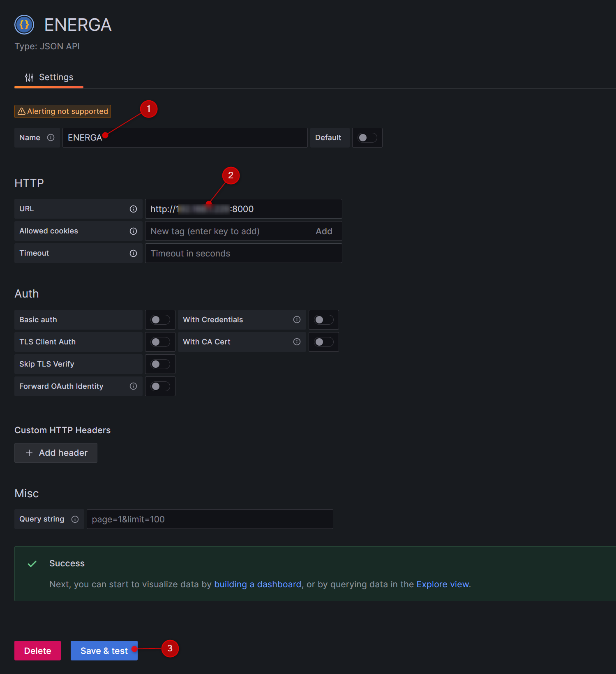Open the building a dashboard link
Image resolution: width=616 pixels, height=674 pixels.
(258, 584)
